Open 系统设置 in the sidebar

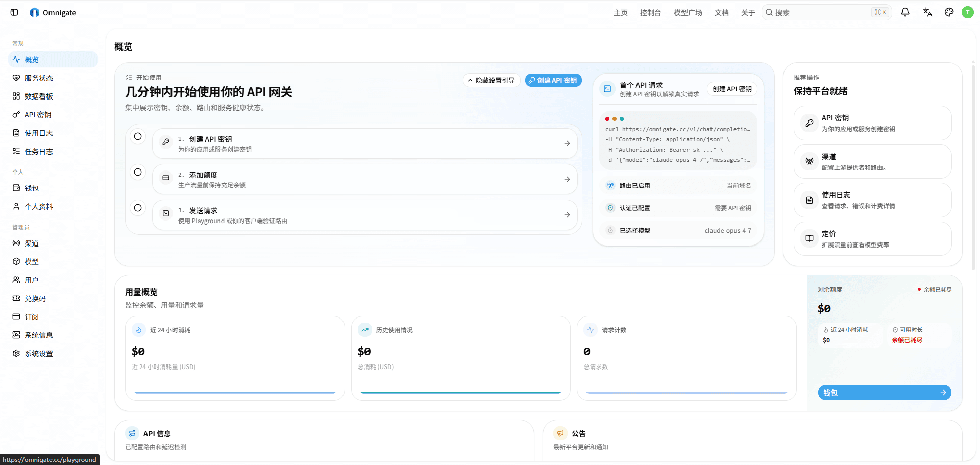coord(53,353)
